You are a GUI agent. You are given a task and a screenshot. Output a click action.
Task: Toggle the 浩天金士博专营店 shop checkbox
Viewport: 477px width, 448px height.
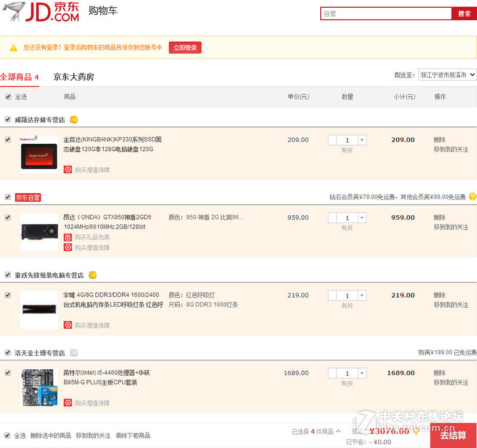(x=8, y=353)
